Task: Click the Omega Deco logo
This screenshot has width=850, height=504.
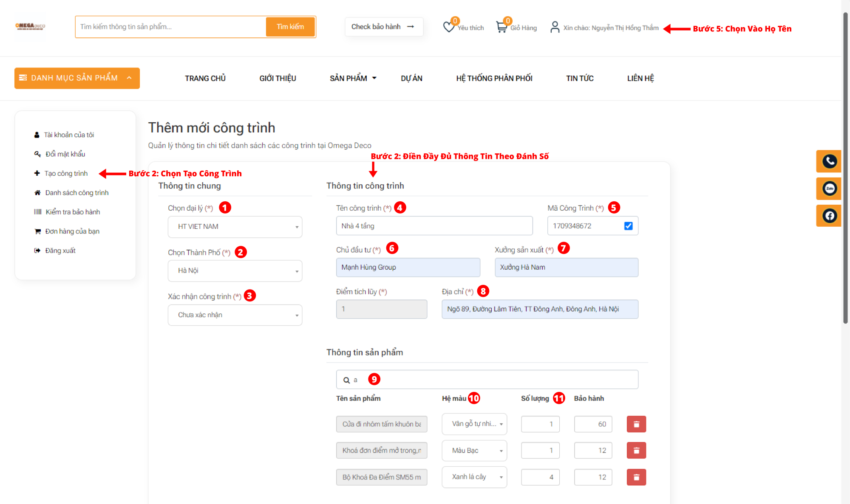Action: [30, 27]
